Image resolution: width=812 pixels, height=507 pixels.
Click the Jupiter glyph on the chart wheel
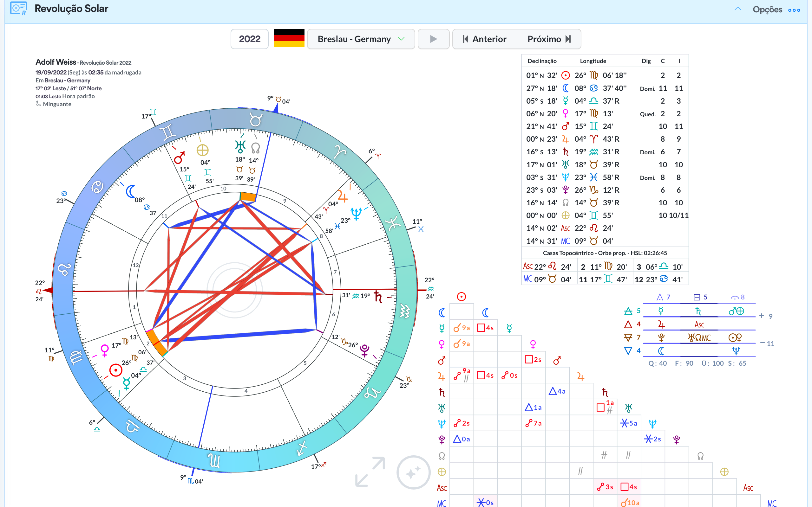[343, 196]
